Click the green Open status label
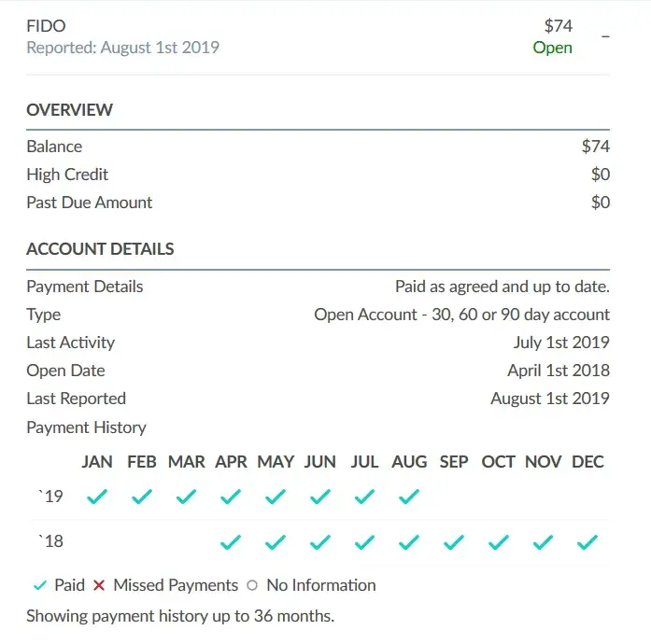651x644 pixels. click(x=552, y=48)
